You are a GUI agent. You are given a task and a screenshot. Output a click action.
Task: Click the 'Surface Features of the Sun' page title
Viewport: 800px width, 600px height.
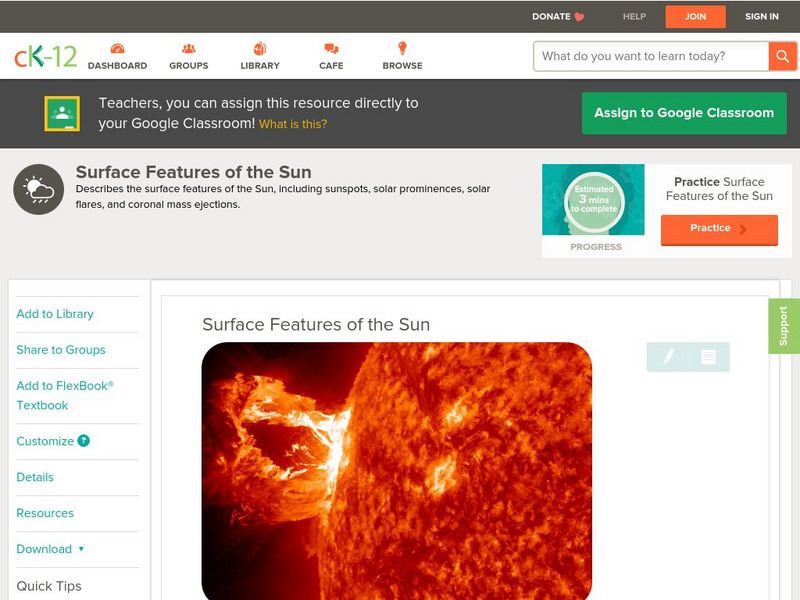pos(193,172)
